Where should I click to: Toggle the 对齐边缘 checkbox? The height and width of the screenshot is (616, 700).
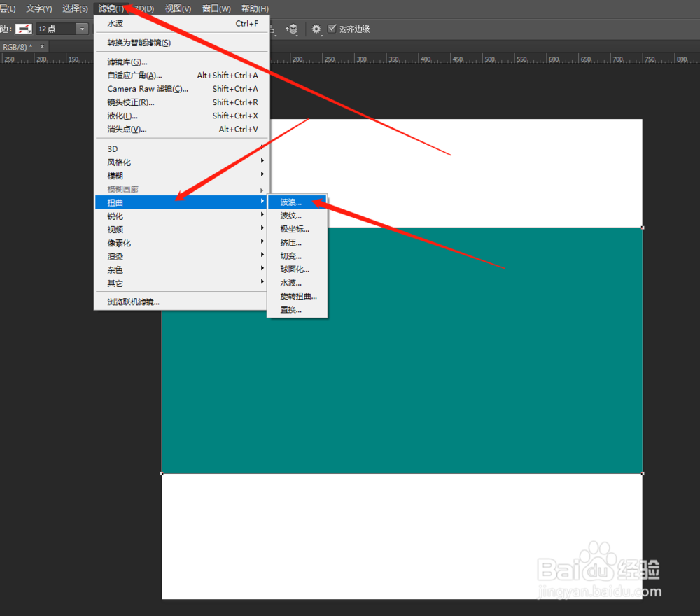point(332,29)
